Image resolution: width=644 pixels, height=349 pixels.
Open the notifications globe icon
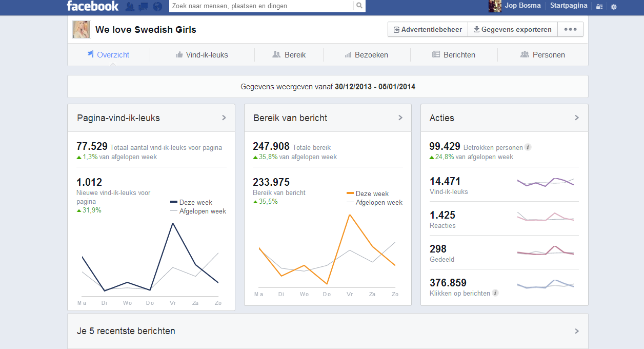[157, 7]
